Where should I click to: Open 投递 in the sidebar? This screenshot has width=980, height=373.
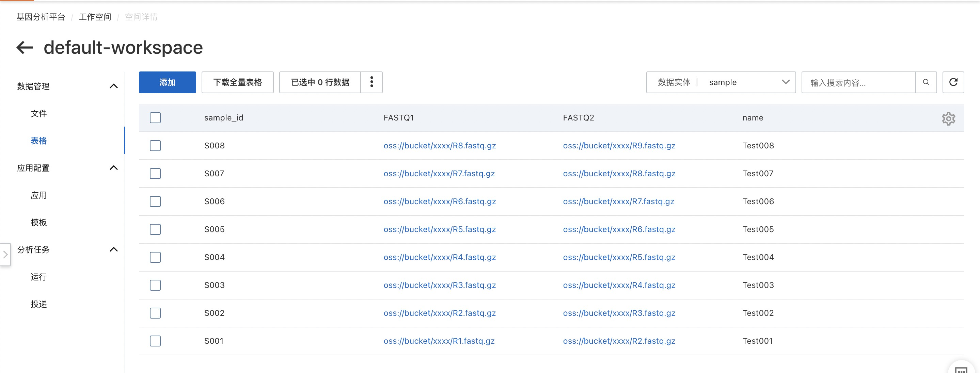pos(39,304)
